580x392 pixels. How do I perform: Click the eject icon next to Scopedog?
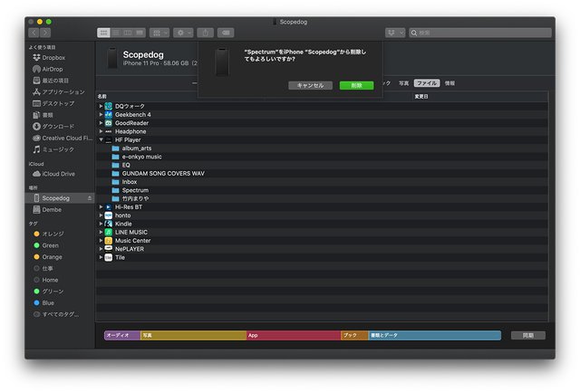[89, 198]
